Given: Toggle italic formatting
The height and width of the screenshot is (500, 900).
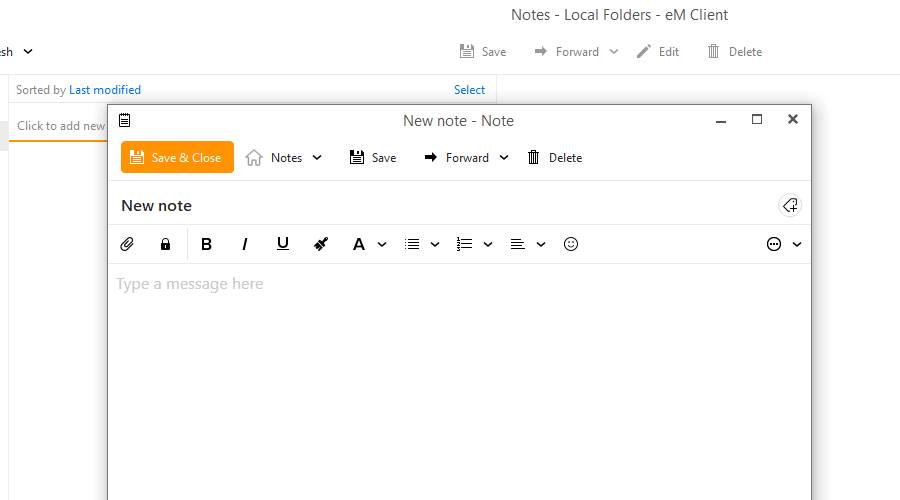Looking at the screenshot, I should click(x=245, y=245).
